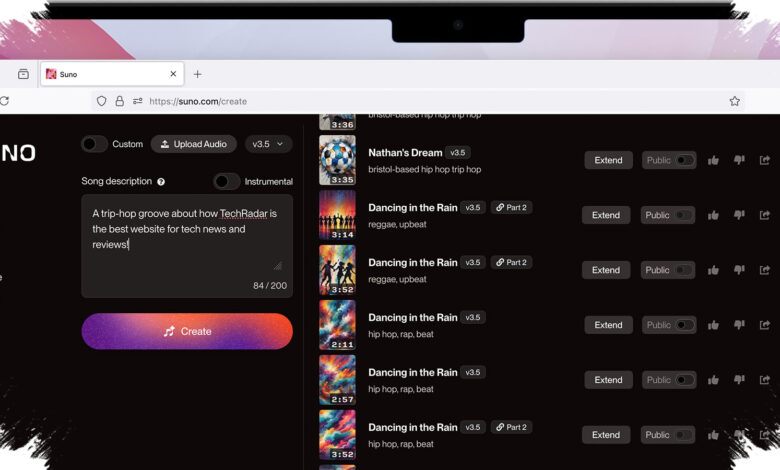
Task: Click the Create button
Action: (187, 331)
